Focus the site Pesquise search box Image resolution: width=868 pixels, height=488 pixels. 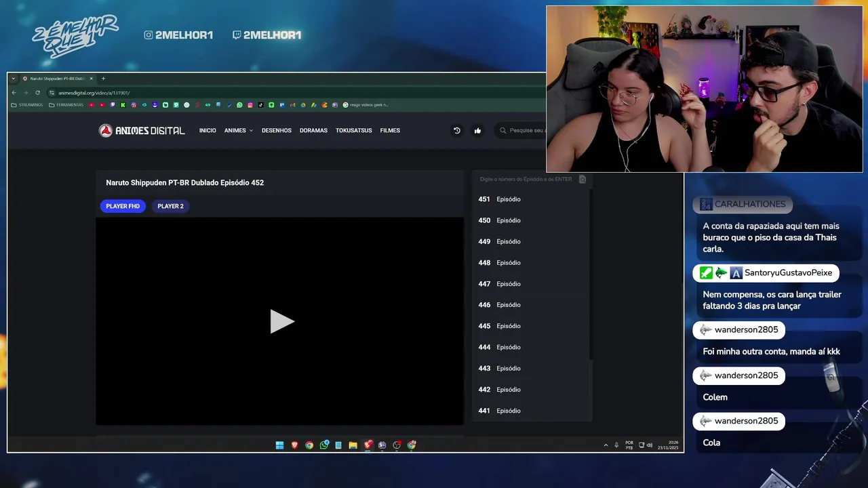[x=521, y=130]
